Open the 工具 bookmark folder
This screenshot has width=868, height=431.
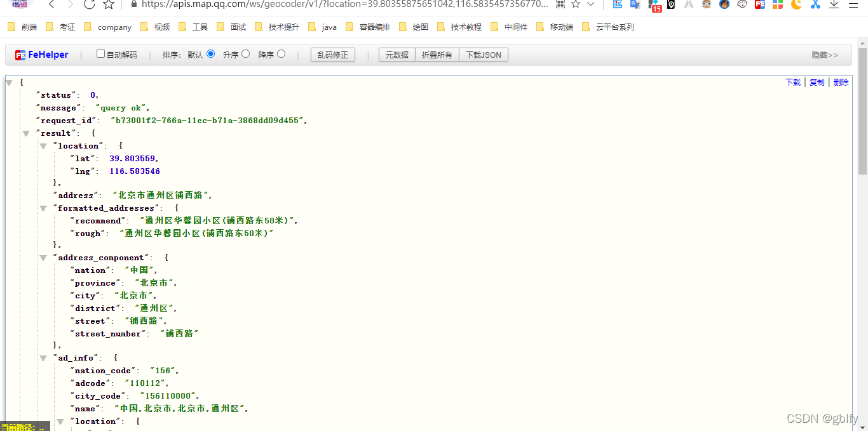[x=193, y=27]
